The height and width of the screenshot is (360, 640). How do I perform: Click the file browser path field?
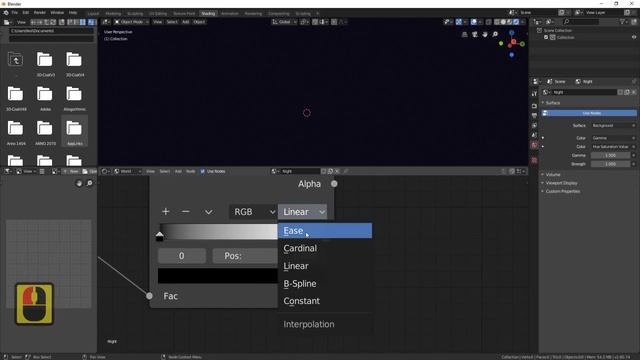pyautogui.click(x=51, y=31)
